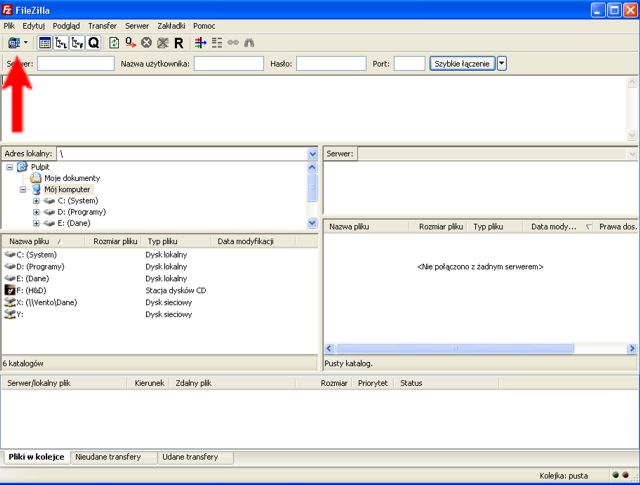Collapse the Mój komputer tree node
The width and height of the screenshot is (640, 485).
coord(23,189)
